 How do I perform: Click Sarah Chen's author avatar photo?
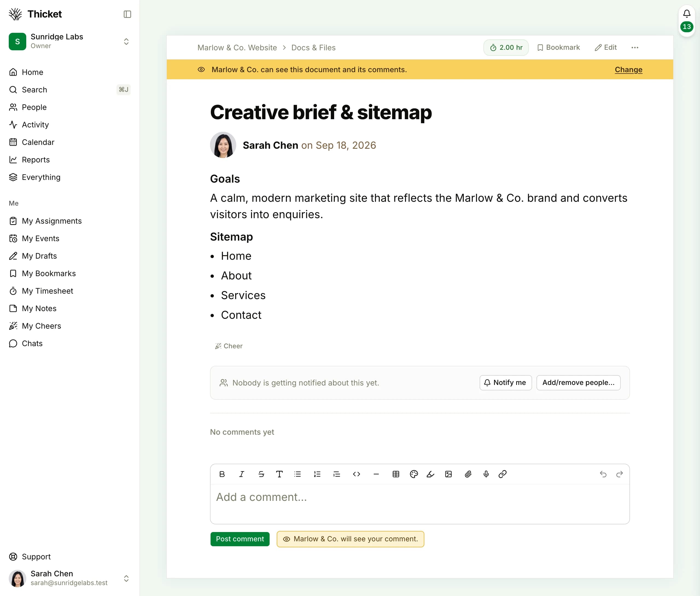223,145
